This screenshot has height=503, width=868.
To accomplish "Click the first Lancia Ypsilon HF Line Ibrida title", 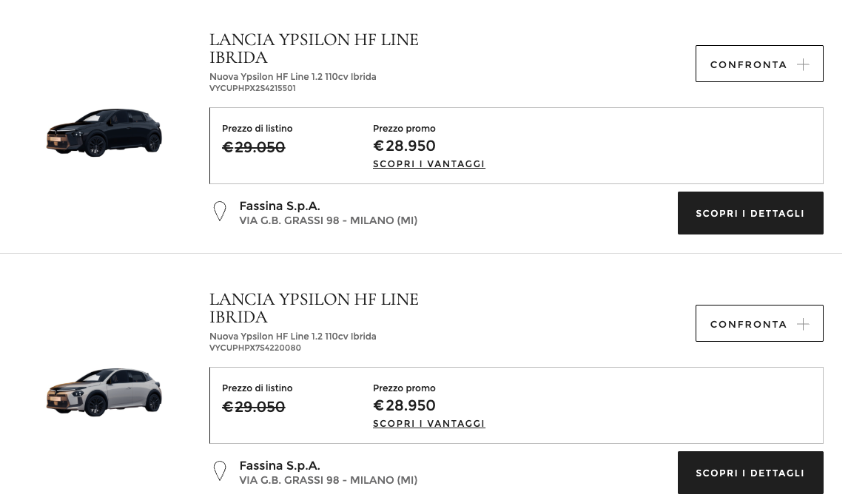I will point(314,48).
